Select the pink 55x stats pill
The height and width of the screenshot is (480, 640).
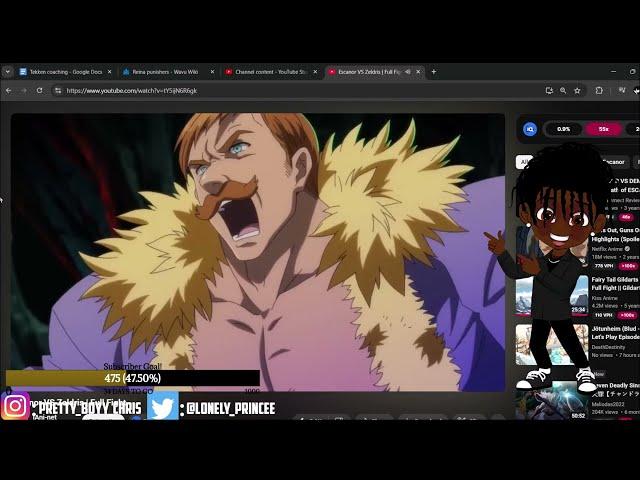point(604,129)
